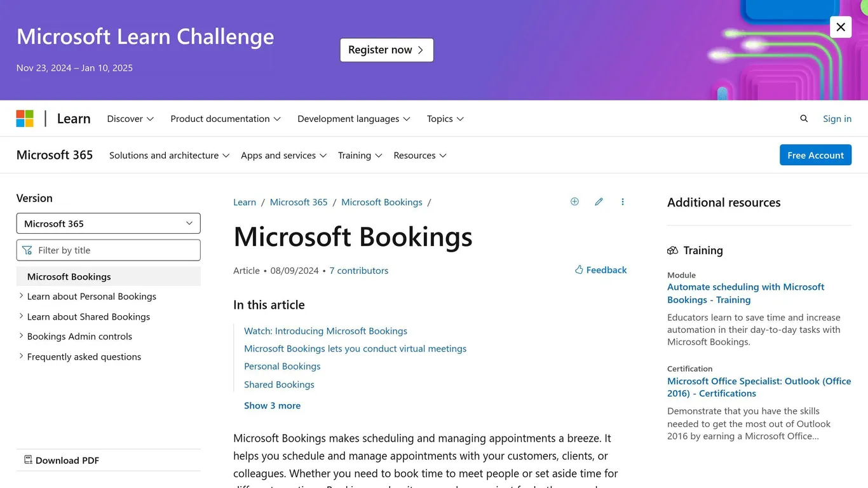The image size is (868, 488).
Task: Click the filter funnel icon
Action: [x=27, y=250]
